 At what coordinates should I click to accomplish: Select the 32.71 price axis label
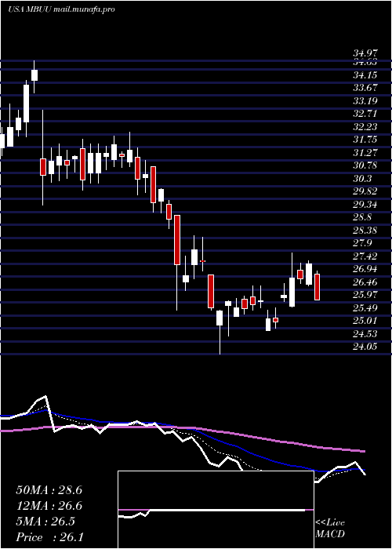tap(365, 114)
